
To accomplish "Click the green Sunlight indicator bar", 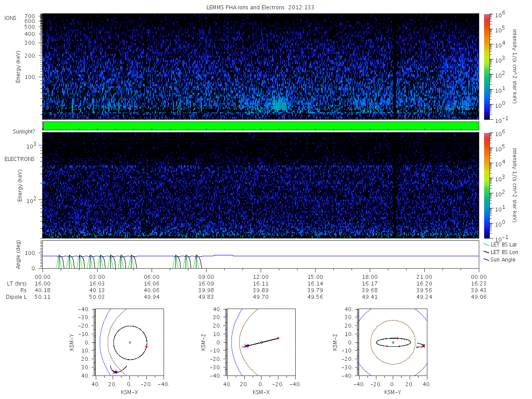I will pyautogui.click(x=261, y=126).
